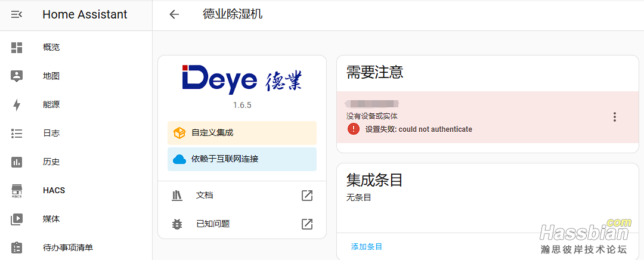Click the 需要注意 heading

[x=374, y=72]
